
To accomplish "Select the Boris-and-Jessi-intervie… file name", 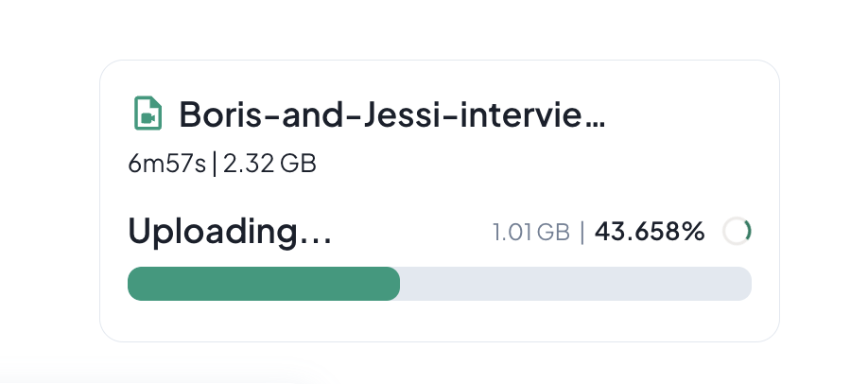I will tap(391, 114).
